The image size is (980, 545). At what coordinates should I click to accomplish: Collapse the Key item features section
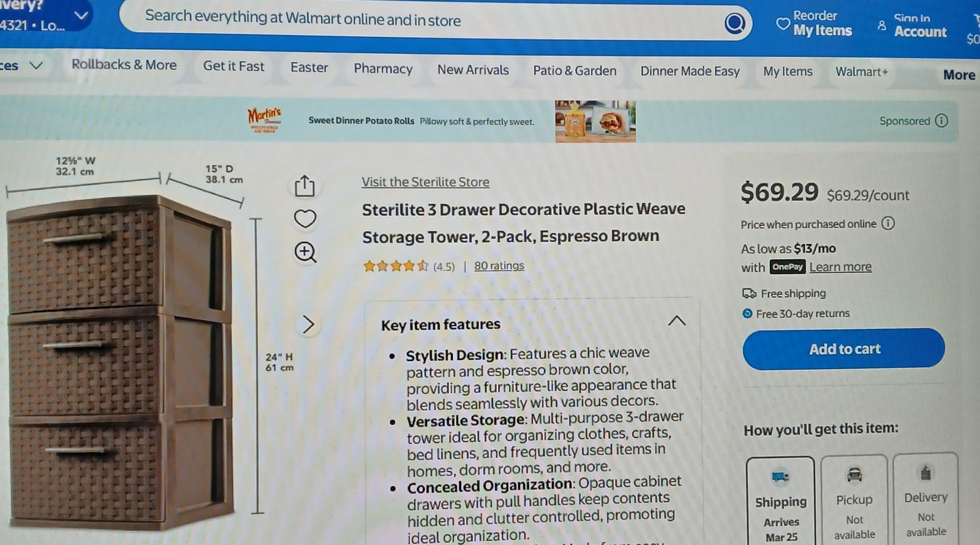point(677,321)
